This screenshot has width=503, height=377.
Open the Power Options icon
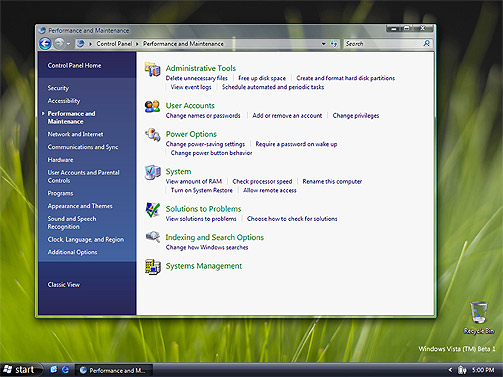(x=152, y=135)
